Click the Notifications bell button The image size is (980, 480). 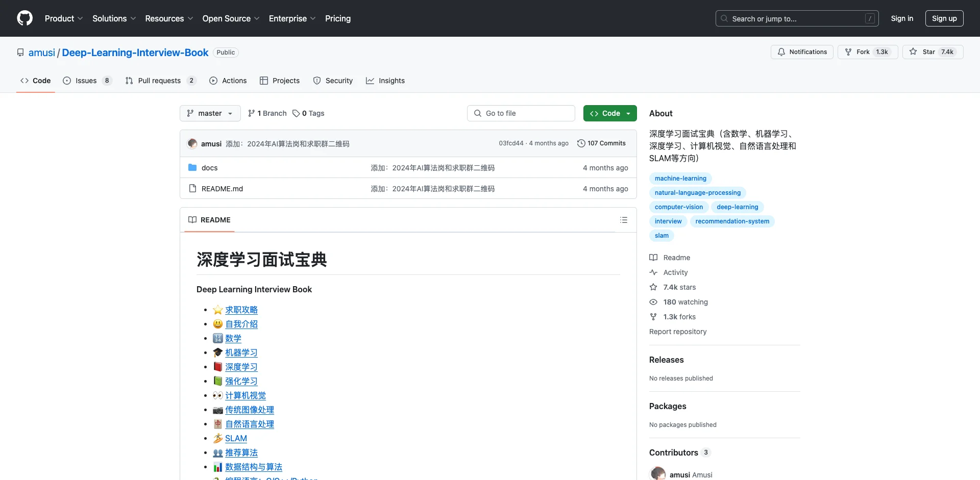(x=802, y=52)
